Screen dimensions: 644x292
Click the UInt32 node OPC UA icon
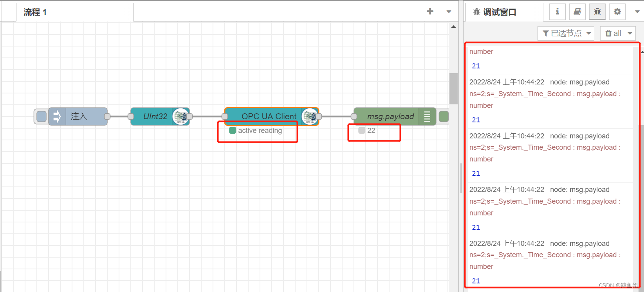pos(181,116)
